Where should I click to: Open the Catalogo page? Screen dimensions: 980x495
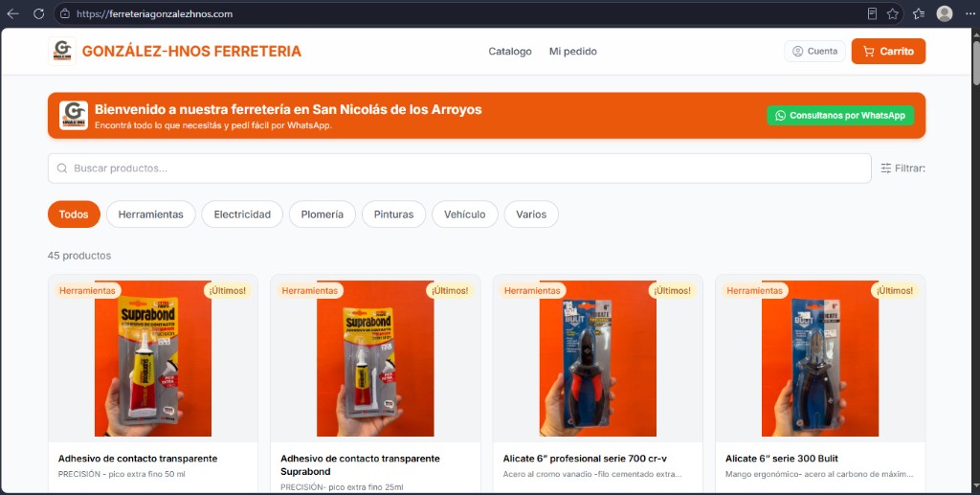click(x=510, y=52)
